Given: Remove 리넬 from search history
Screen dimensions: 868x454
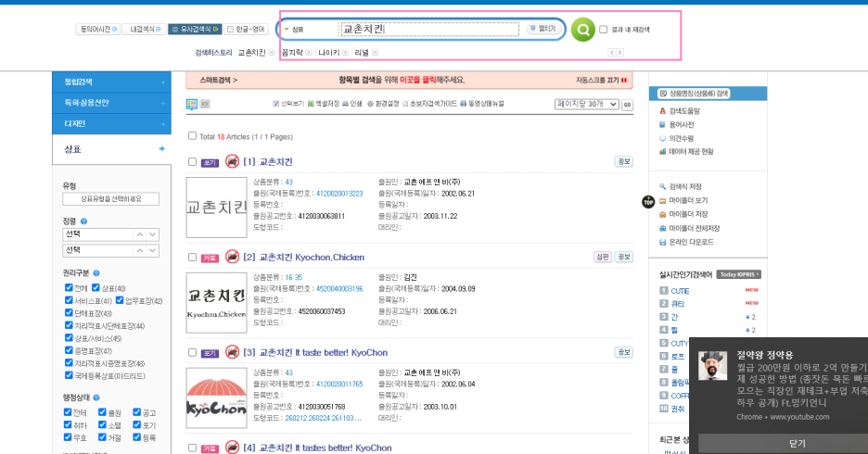Looking at the screenshot, I should (375, 53).
